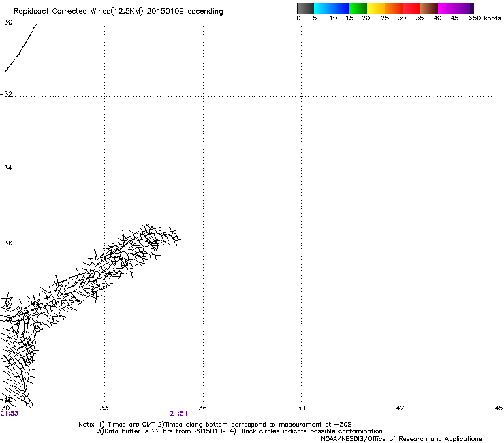Click the latitude label '-34'

[6, 168]
